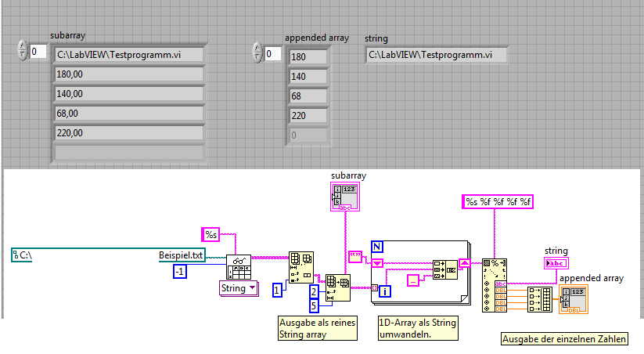This screenshot has height=354, width=644.
Task: Click the Build Array function node
Action: pos(540,299)
